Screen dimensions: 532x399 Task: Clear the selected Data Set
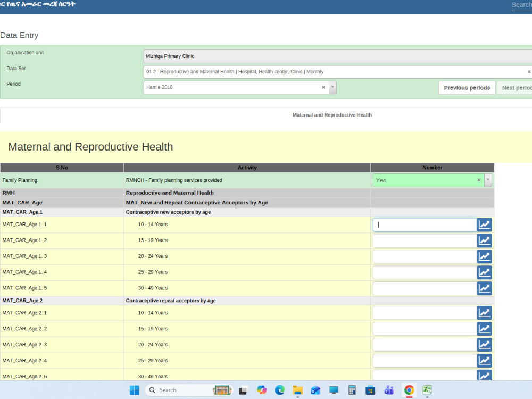(529, 72)
